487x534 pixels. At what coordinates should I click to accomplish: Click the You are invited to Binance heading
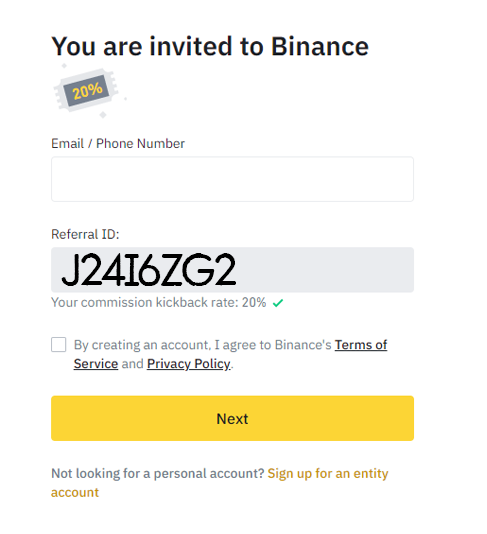click(210, 46)
